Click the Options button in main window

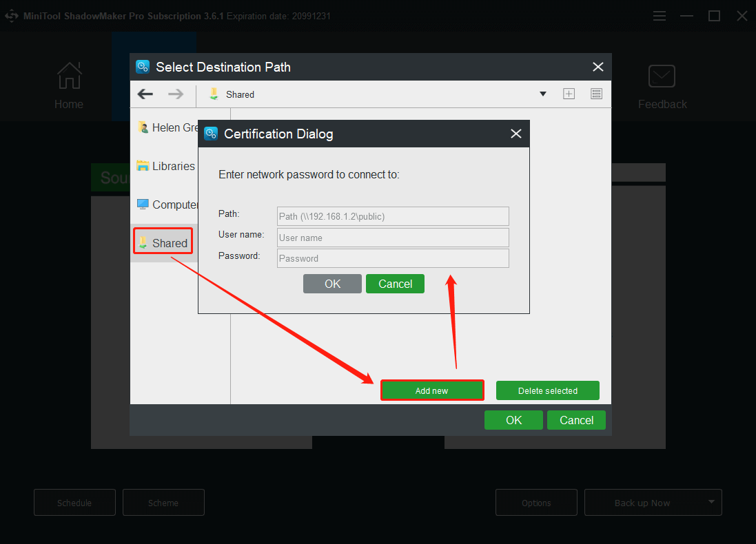pyautogui.click(x=536, y=503)
